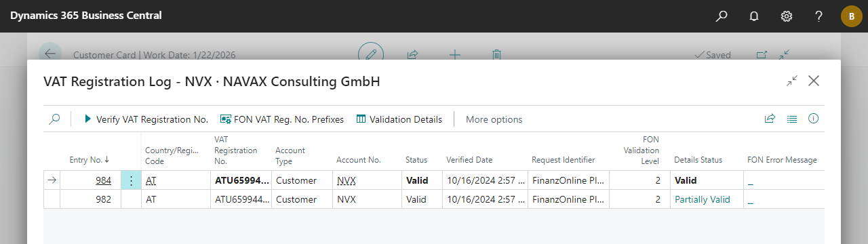868x244 pixels.
Task: Go back from Customer Card page
Action: pyautogui.click(x=50, y=54)
